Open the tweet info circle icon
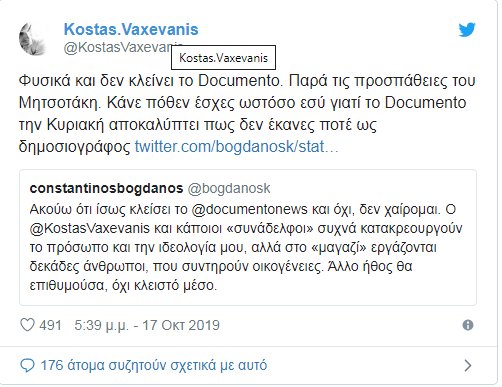The image size is (502, 387). coord(468,325)
